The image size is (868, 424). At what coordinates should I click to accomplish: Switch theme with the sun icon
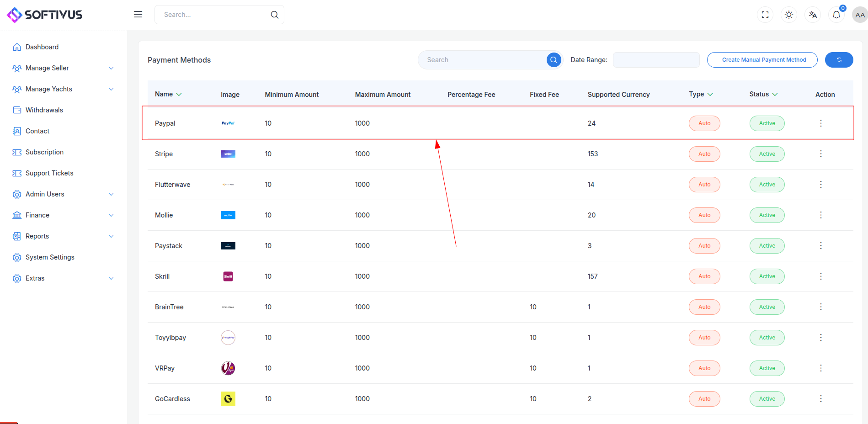pos(789,15)
